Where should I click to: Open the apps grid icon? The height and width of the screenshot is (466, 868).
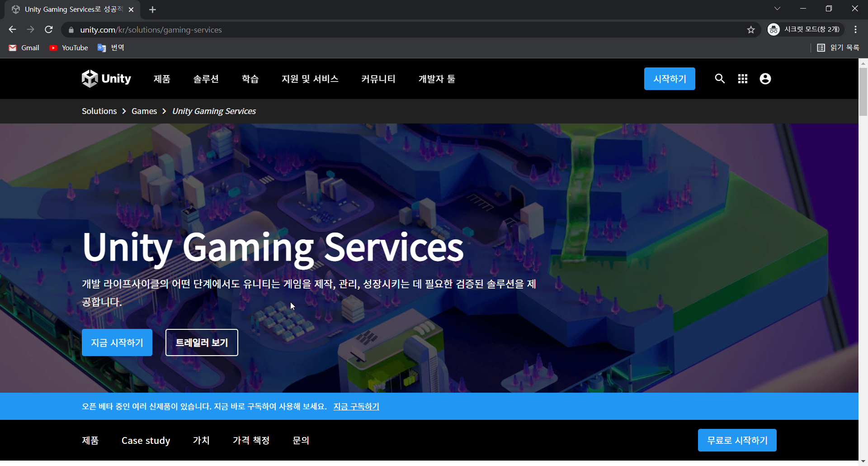743,79
